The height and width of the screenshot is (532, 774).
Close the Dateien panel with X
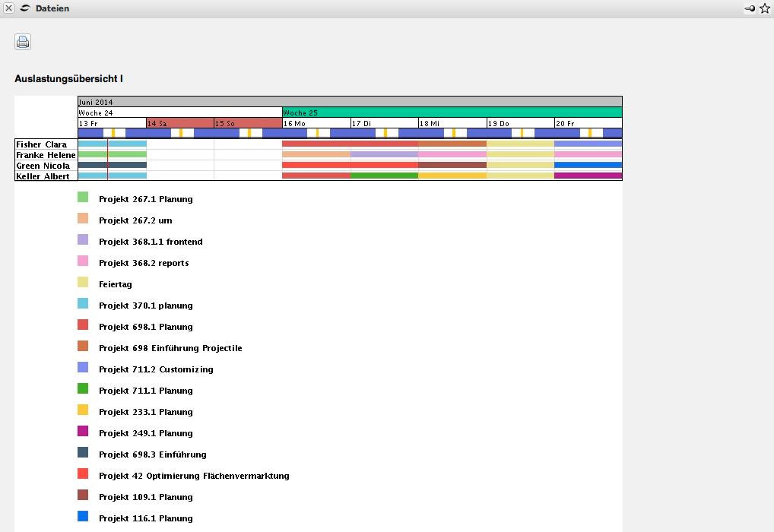[x=8, y=8]
